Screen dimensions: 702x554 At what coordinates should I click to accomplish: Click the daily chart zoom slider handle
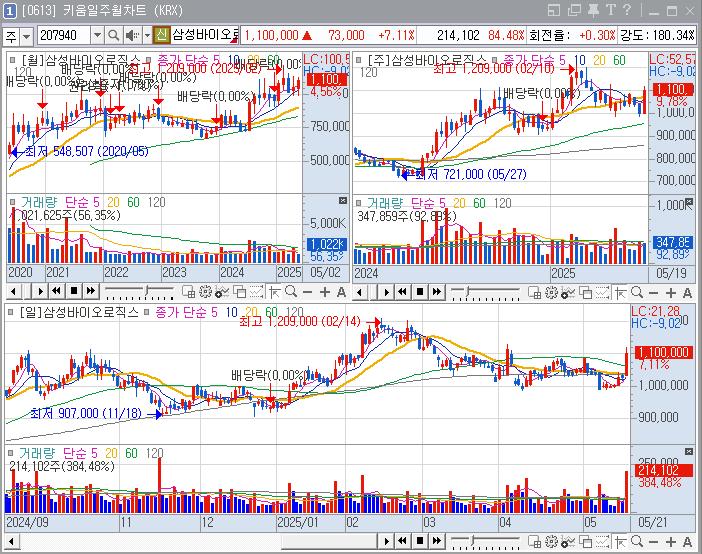pyautogui.click(x=472, y=541)
